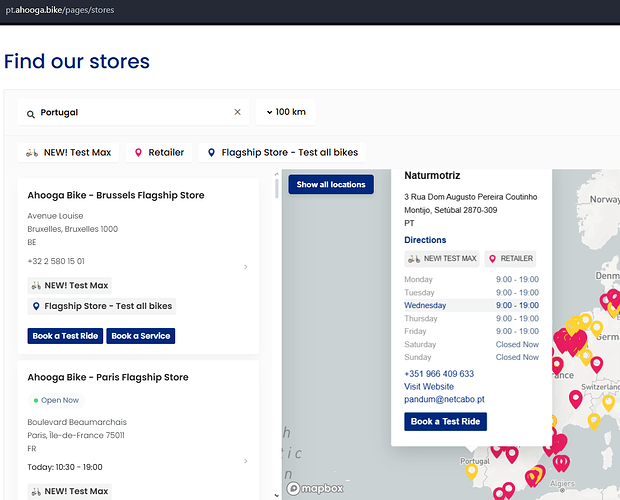Click Boulevard Beaumarchais address text
The image size is (620, 500).
coord(77,422)
